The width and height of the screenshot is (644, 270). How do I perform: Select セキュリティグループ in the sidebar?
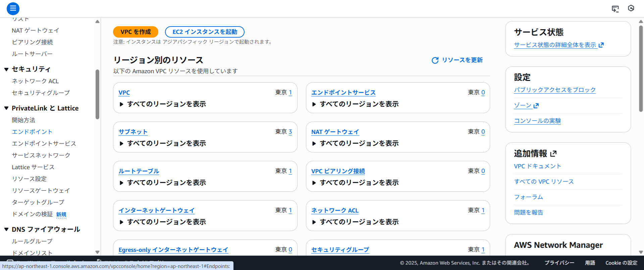[41, 93]
